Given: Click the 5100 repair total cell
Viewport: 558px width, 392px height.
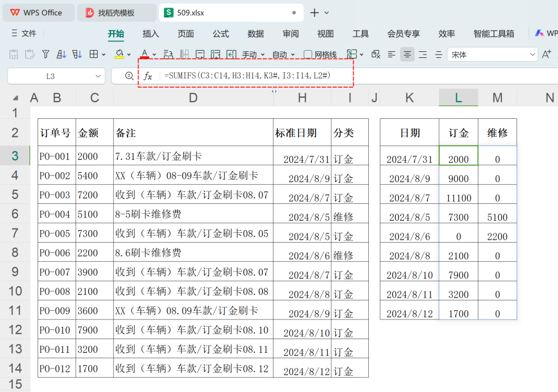Looking at the screenshot, I should [x=497, y=214].
